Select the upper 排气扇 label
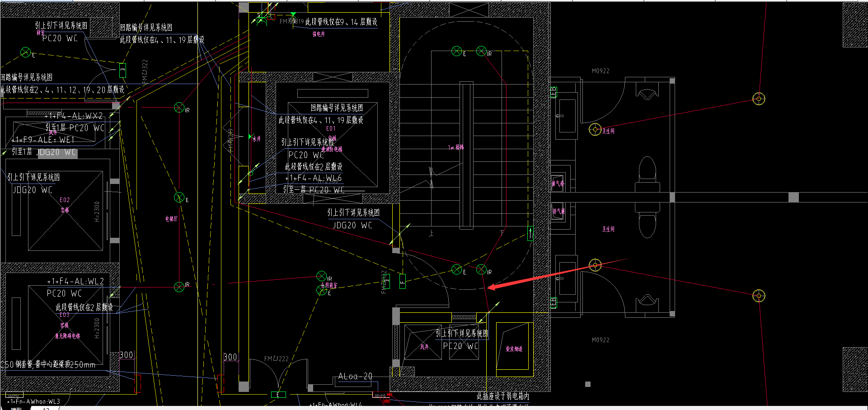The image size is (868, 410). point(558,184)
